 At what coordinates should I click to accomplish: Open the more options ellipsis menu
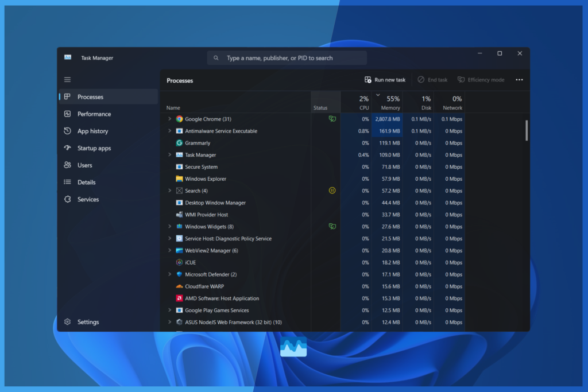coord(519,80)
